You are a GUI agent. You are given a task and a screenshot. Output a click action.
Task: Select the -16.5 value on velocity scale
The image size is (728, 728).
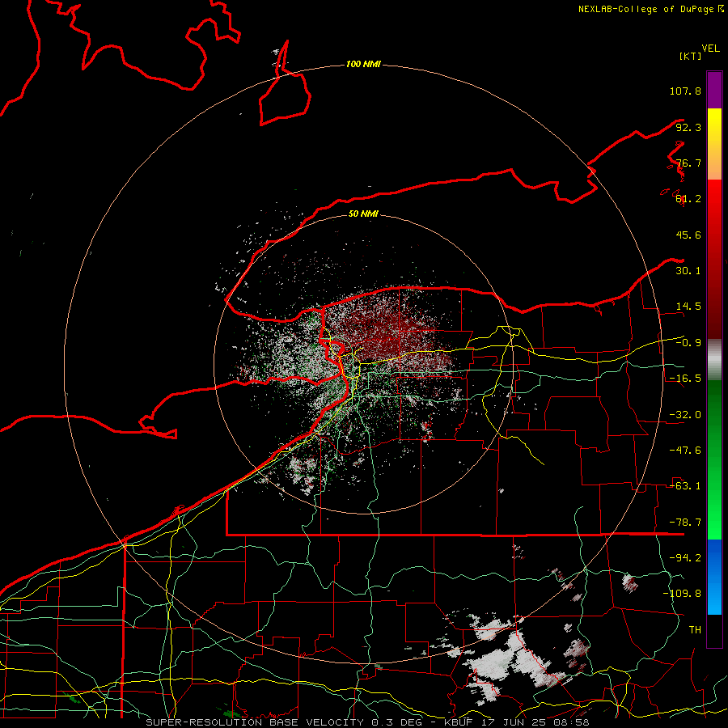pos(685,379)
